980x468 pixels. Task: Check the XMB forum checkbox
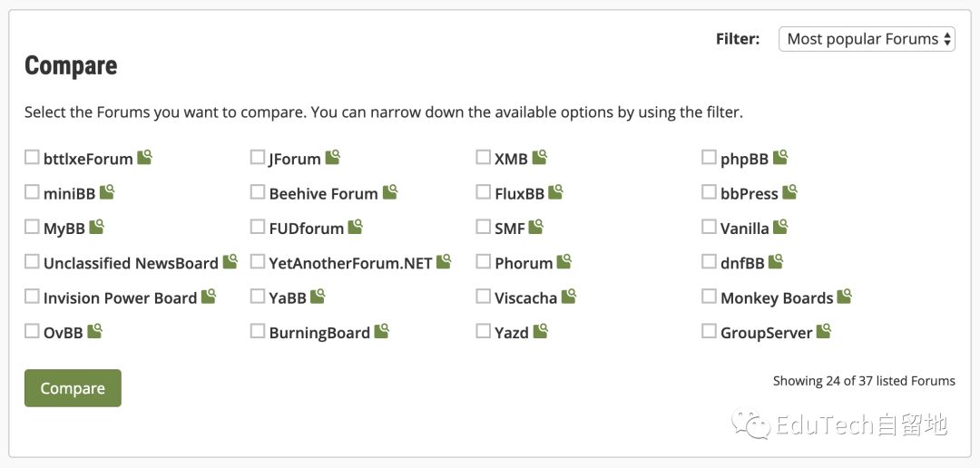pyautogui.click(x=483, y=157)
